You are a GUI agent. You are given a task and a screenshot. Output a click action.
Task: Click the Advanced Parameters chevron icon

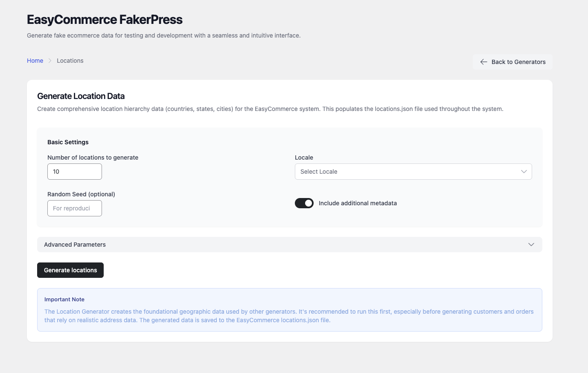[x=531, y=244]
